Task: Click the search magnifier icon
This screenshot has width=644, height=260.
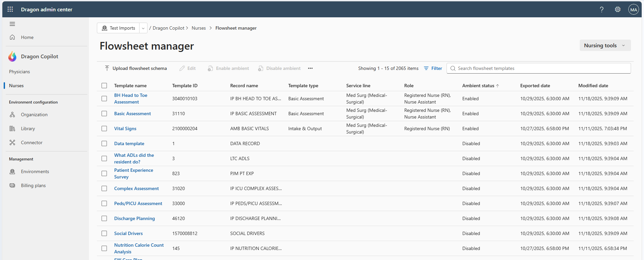Action: (453, 68)
